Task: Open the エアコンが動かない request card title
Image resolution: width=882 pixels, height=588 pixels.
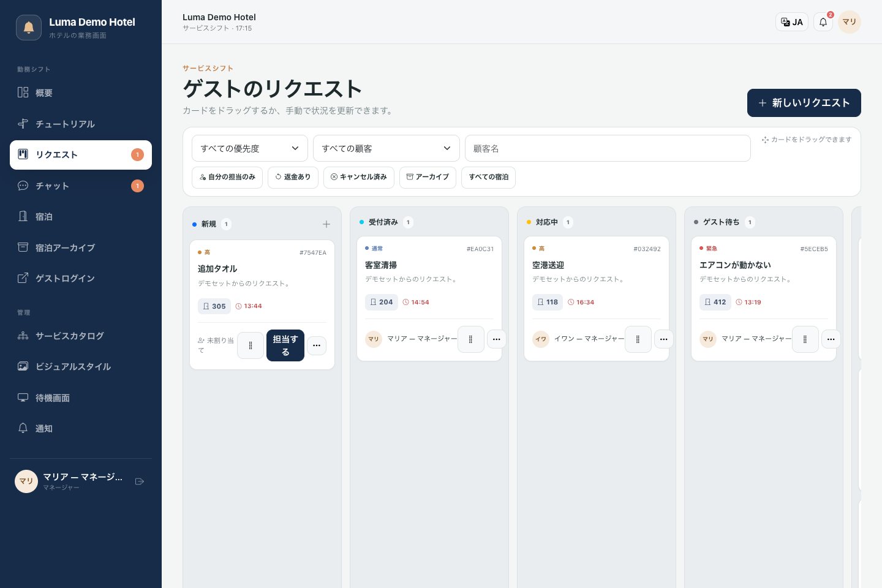Action: 735,265
